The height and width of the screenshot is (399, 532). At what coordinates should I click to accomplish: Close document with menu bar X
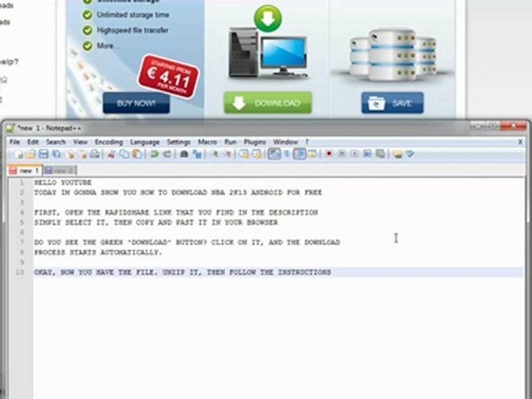click(x=520, y=142)
